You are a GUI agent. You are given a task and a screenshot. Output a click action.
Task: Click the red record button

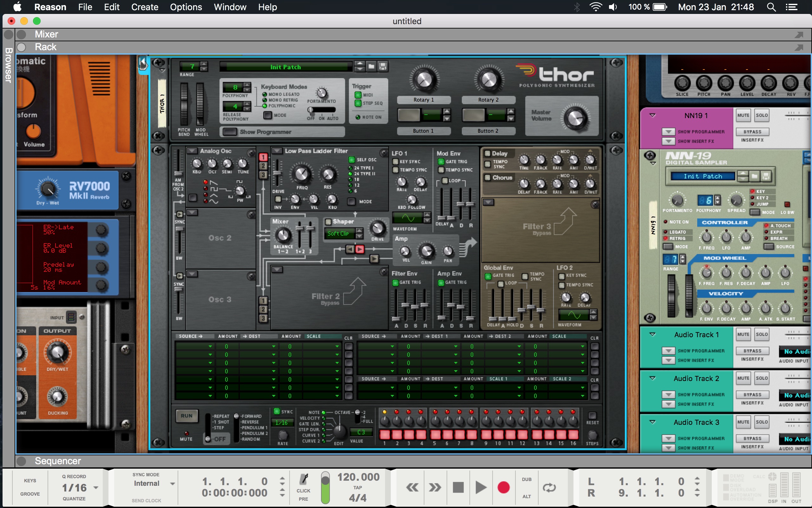click(x=503, y=487)
